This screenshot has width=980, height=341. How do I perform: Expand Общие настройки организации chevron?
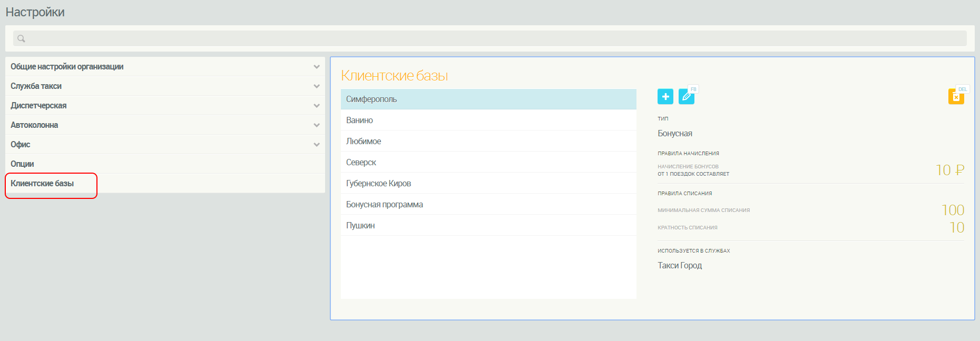pyautogui.click(x=317, y=67)
